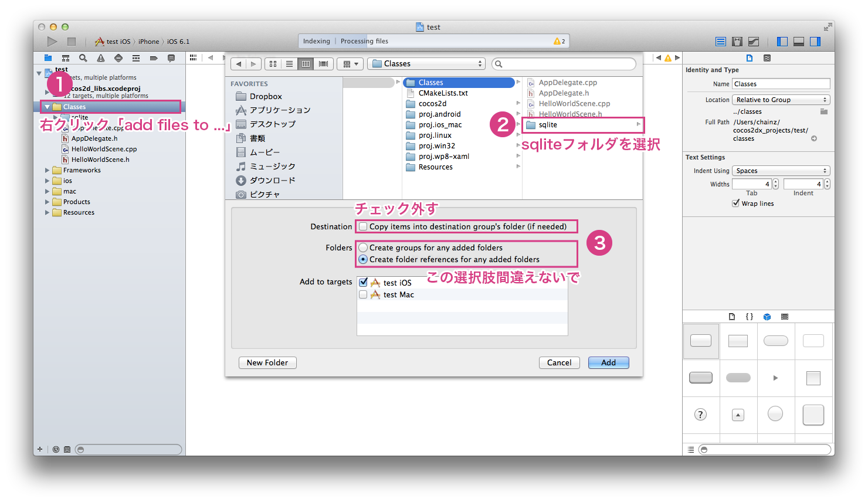Collapse the Classes group in navigator
868x502 pixels.
coord(47,107)
